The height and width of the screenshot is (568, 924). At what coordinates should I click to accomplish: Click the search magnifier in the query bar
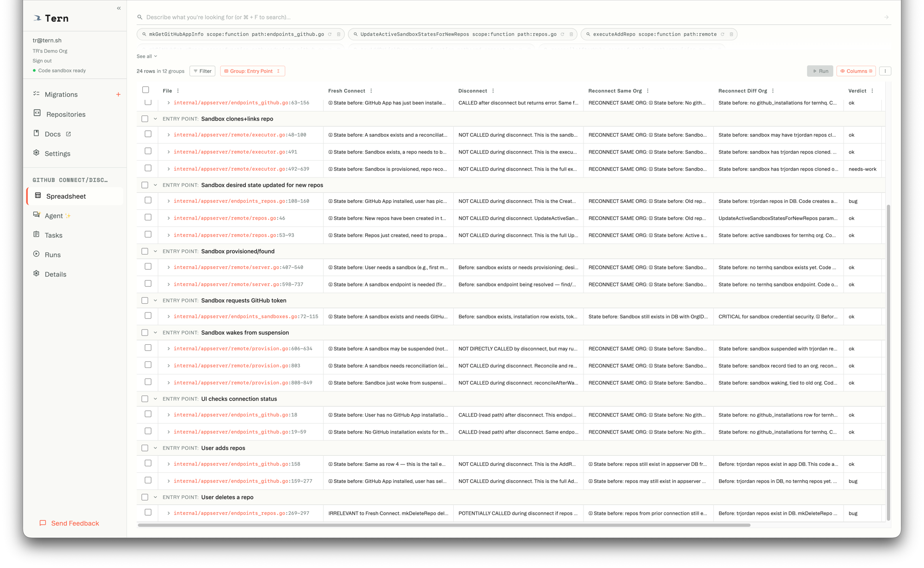tap(140, 17)
